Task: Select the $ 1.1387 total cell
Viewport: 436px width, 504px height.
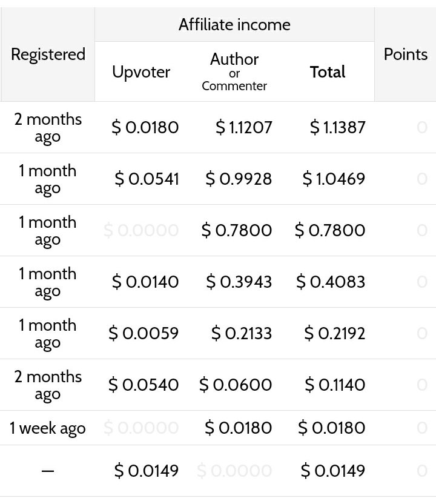Action: tap(338, 127)
